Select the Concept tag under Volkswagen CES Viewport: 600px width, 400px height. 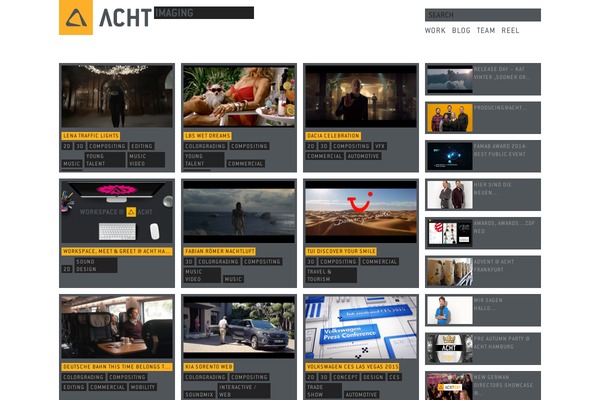click(345, 377)
